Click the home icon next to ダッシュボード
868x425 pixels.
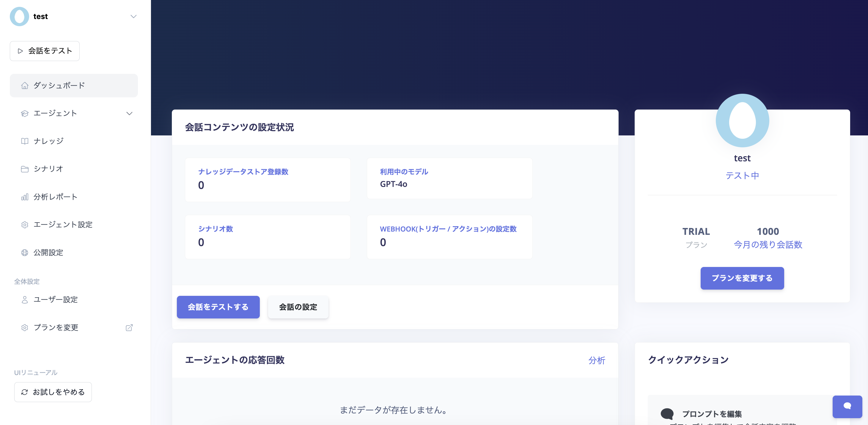coord(25,86)
